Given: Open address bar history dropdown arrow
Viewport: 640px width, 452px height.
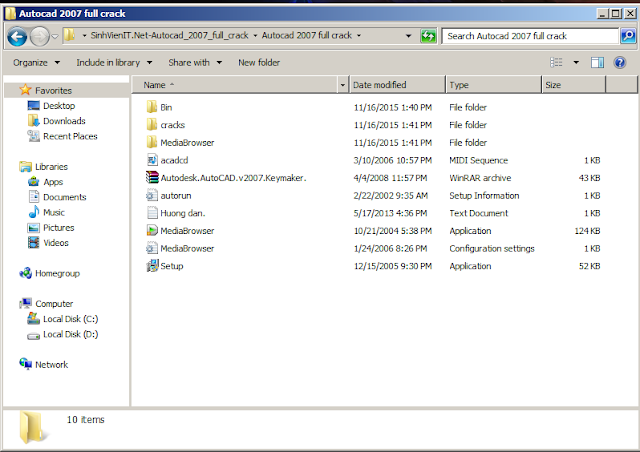Looking at the screenshot, I should coord(408,36).
